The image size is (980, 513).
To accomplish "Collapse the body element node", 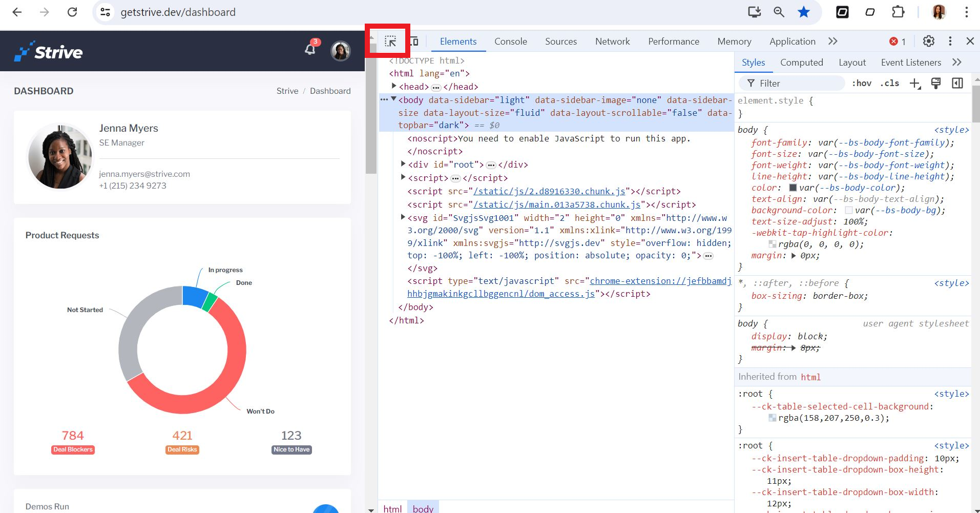I will [393, 99].
